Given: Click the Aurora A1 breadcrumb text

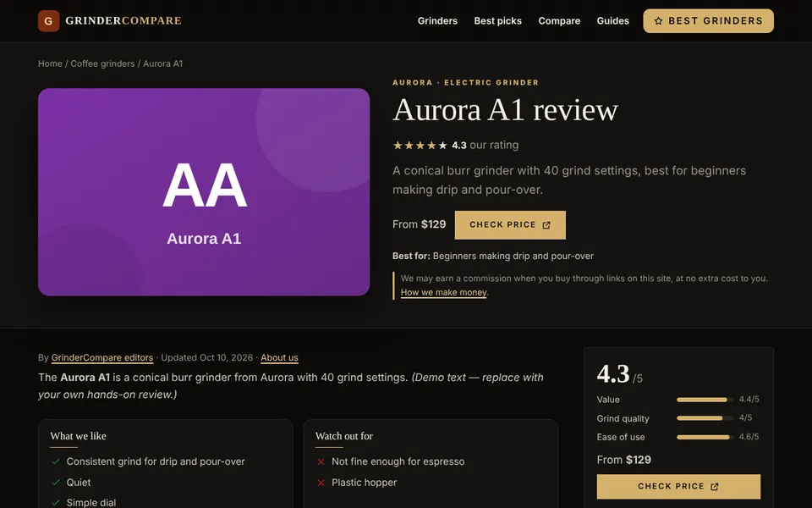Looking at the screenshot, I should [162, 63].
